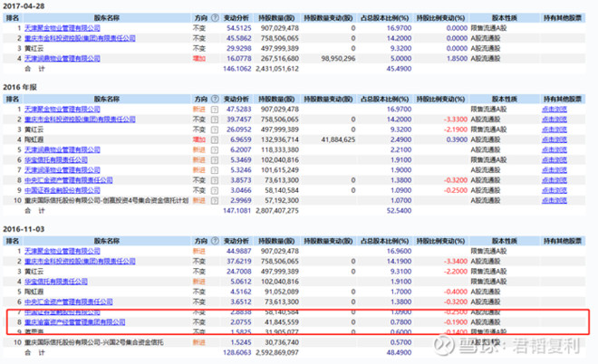Click the 2017-04-28 date heading
Image resolution: width=598 pixels, height=364 pixels.
point(24,6)
